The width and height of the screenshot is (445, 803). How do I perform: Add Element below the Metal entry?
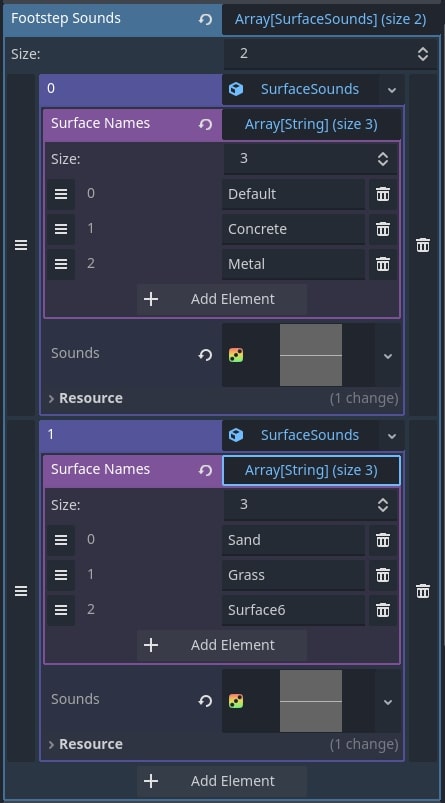222,299
